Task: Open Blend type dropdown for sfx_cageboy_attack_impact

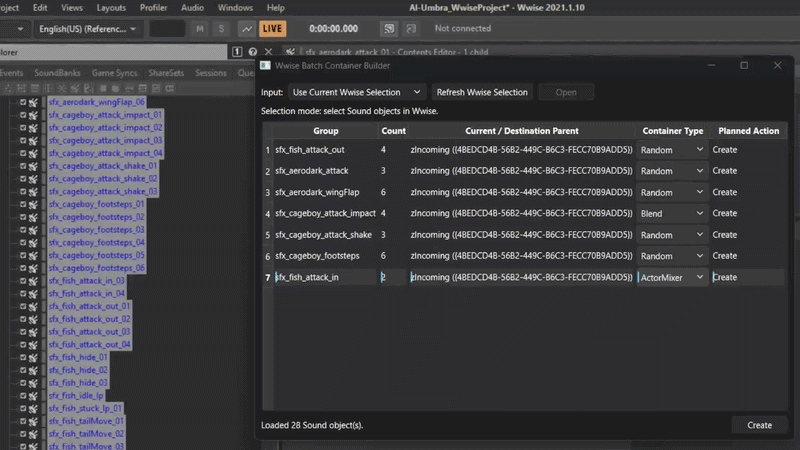Action: pyautogui.click(x=672, y=213)
